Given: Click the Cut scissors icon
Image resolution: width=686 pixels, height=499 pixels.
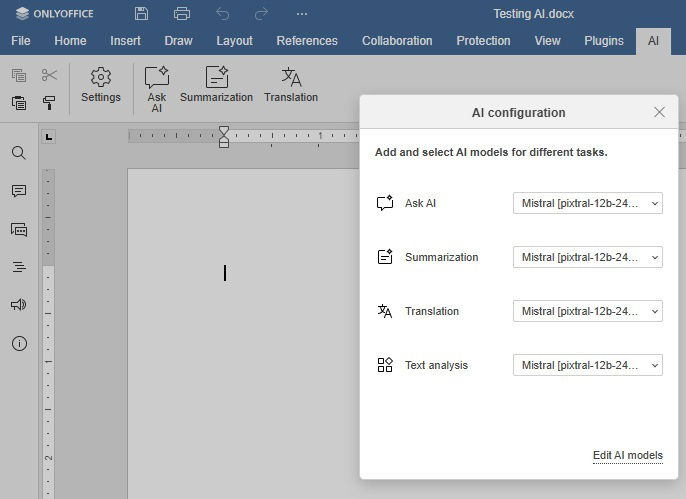Looking at the screenshot, I should (x=49, y=75).
